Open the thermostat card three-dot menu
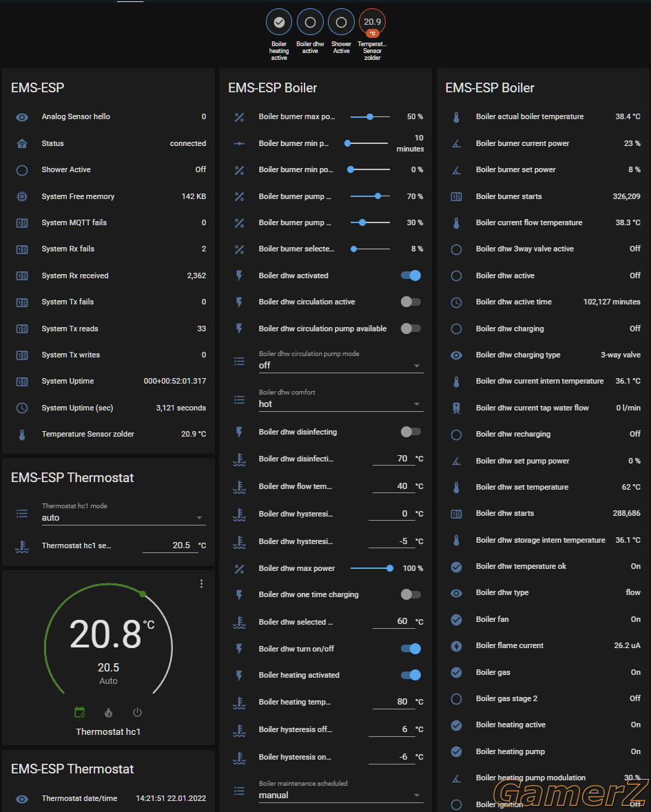Screen dimensions: 651x812 point(201,583)
